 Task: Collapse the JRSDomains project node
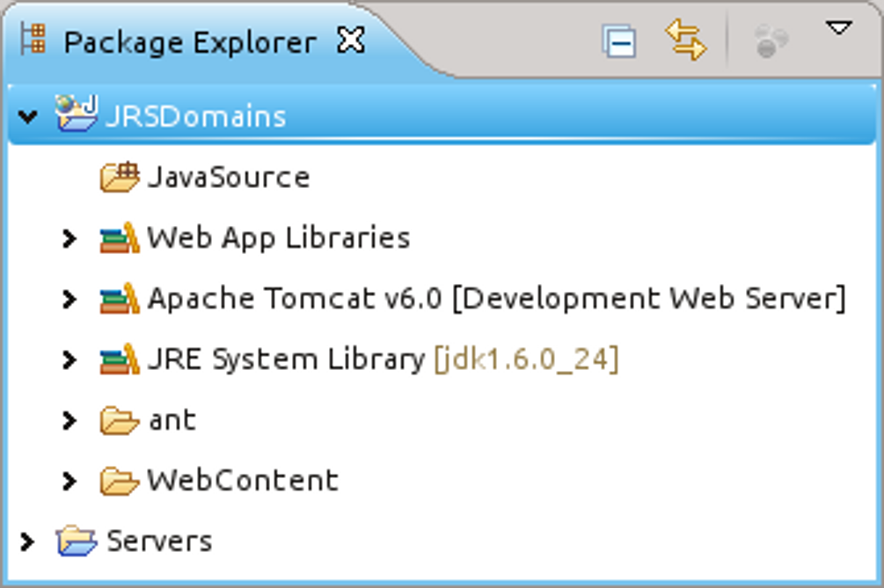click(x=28, y=117)
